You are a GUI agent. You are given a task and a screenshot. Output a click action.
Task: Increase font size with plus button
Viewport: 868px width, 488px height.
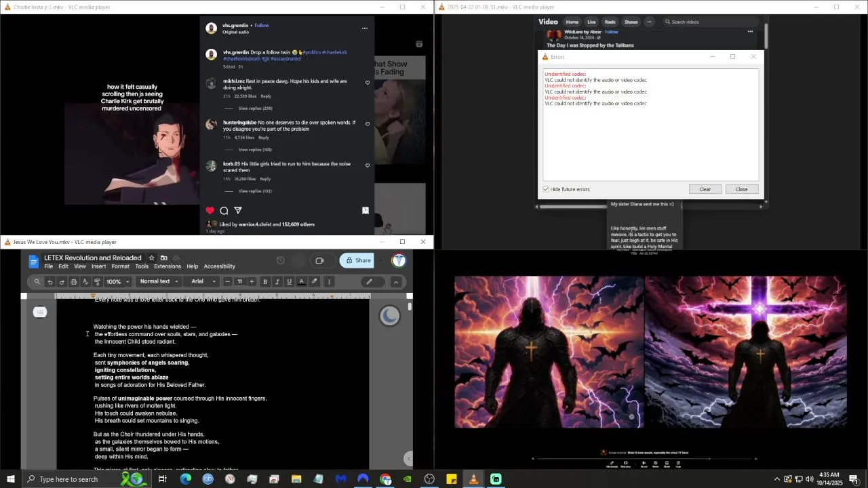tap(252, 281)
